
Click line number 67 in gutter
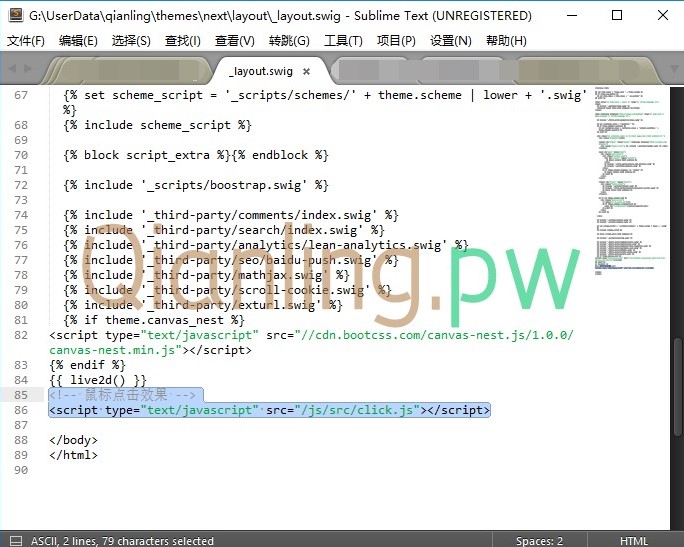point(21,95)
